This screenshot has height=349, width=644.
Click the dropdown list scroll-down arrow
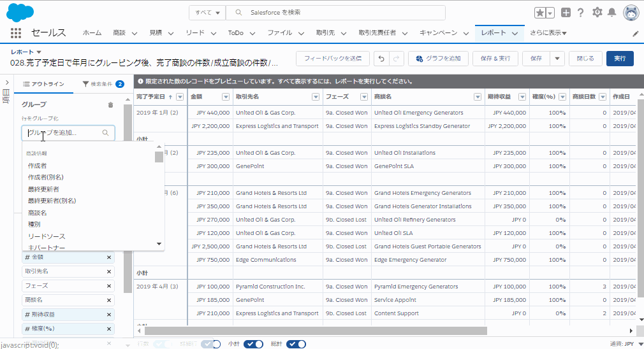(159, 244)
